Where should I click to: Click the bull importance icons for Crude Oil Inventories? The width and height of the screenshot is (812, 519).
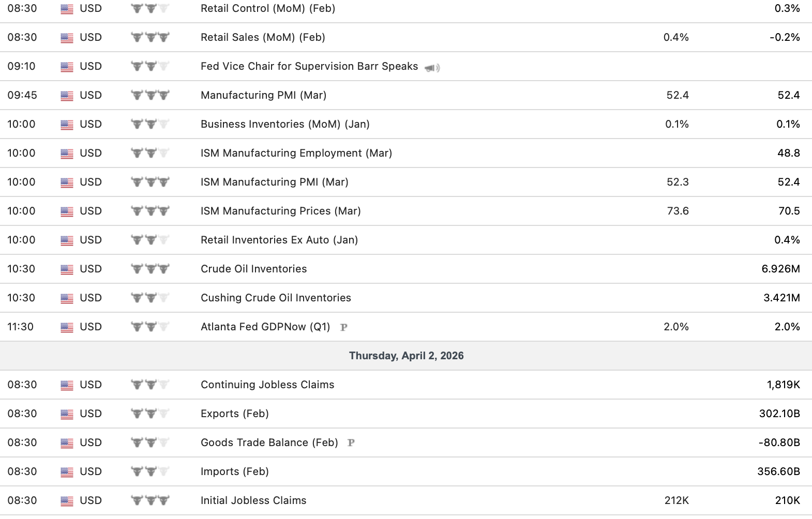(x=150, y=269)
